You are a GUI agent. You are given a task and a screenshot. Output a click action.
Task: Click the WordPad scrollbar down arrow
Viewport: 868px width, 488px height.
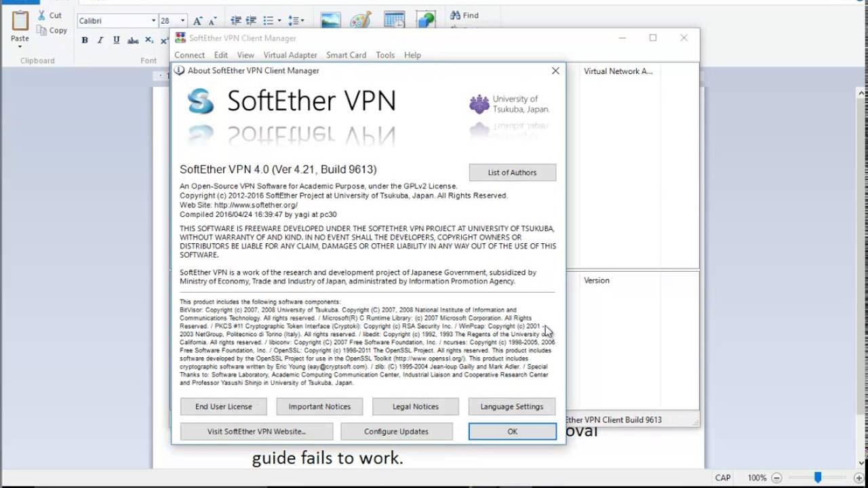click(x=863, y=463)
